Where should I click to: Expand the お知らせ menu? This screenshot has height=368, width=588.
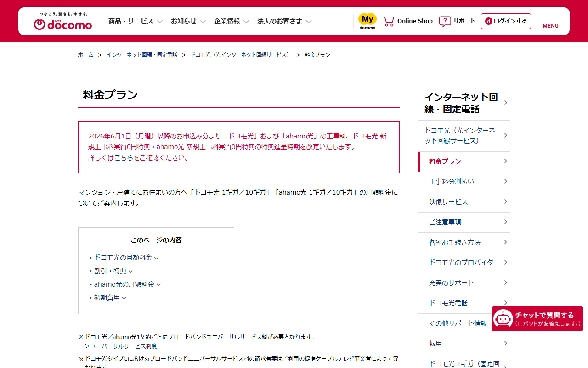click(x=188, y=21)
